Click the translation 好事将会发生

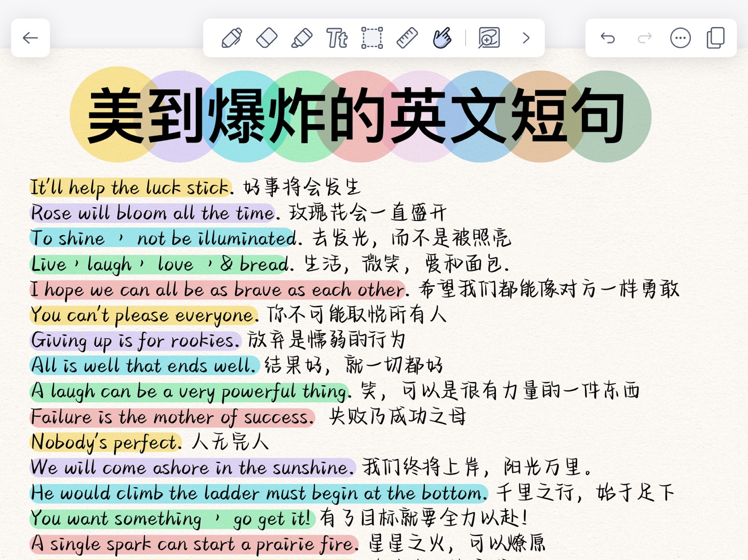click(302, 187)
